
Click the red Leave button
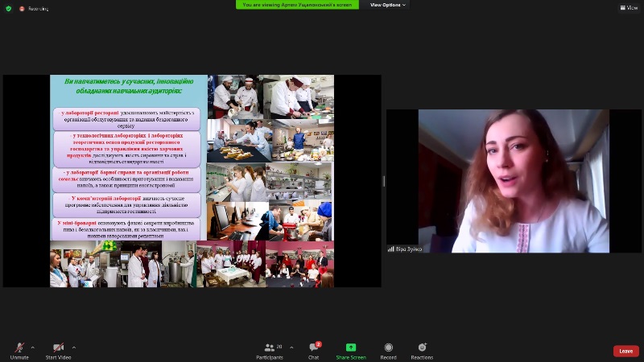pyautogui.click(x=626, y=351)
